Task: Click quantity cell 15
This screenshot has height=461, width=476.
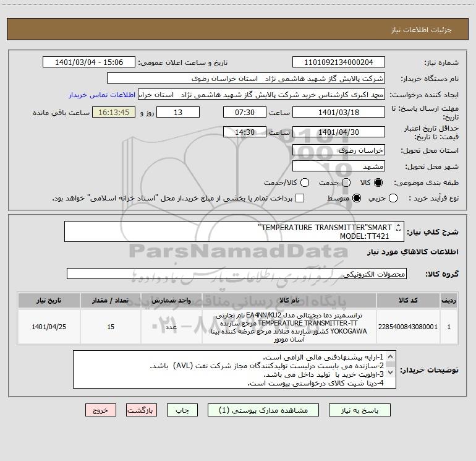Action: [x=111, y=327]
